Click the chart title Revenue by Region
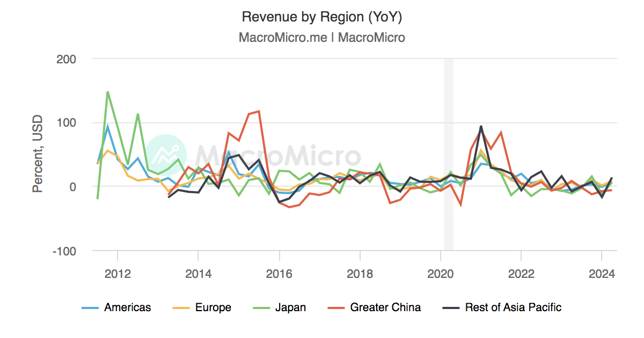The height and width of the screenshot is (338, 644). click(x=322, y=16)
